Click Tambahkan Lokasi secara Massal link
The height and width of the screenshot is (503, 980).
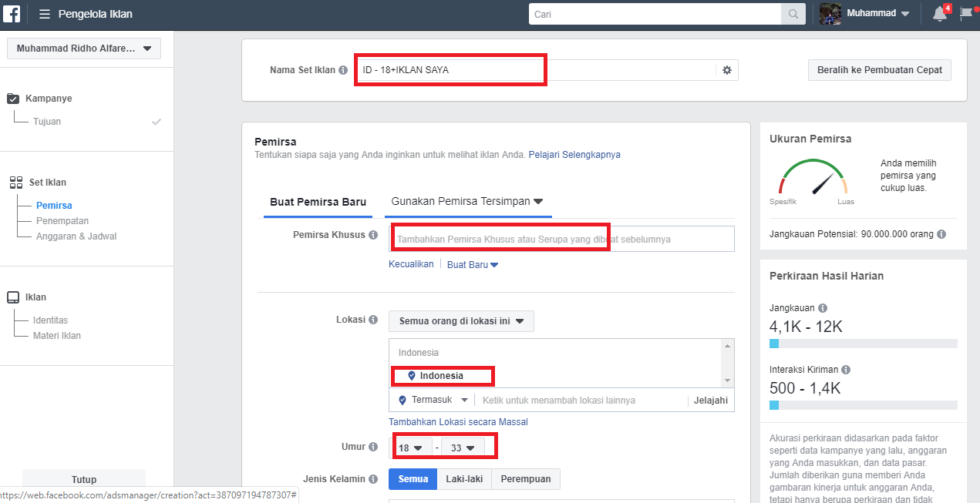coord(458,422)
